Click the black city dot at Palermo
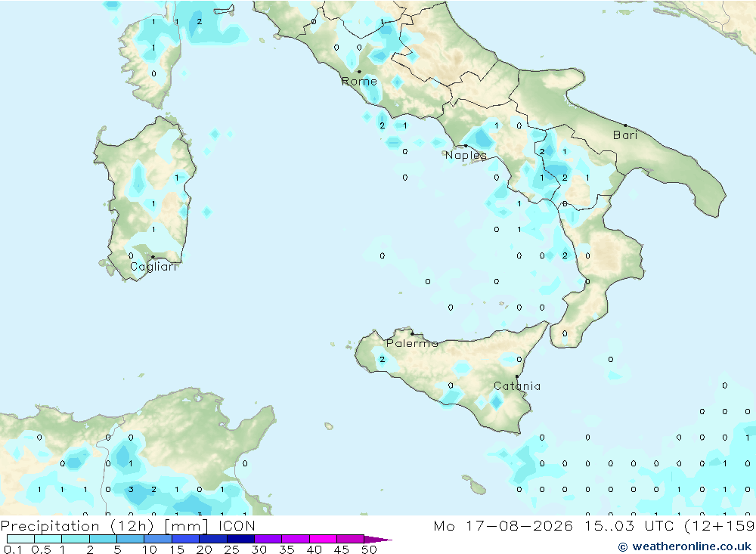756x554 pixels. coord(412,333)
